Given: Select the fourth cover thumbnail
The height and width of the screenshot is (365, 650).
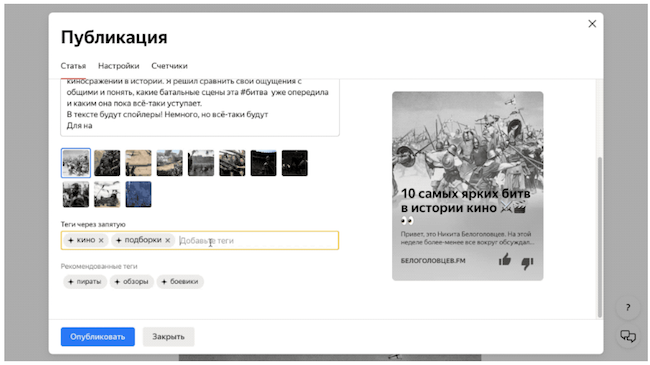Looking at the screenshot, I should (x=170, y=163).
